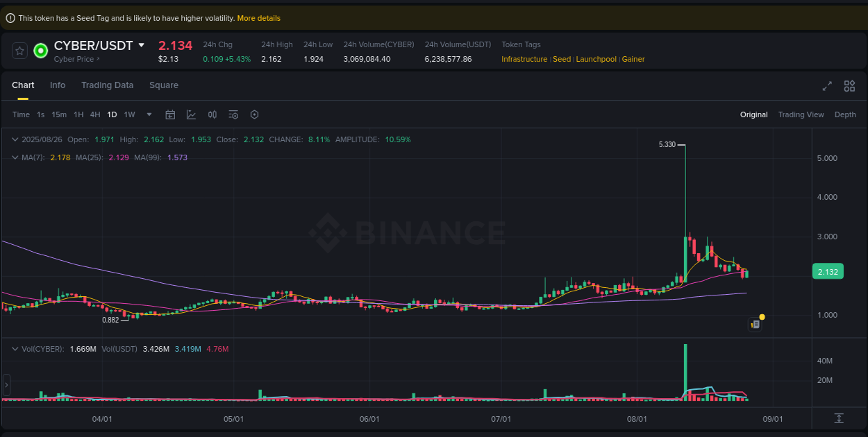Click the Launchpool token tag
The height and width of the screenshot is (437, 868).
[596, 59]
